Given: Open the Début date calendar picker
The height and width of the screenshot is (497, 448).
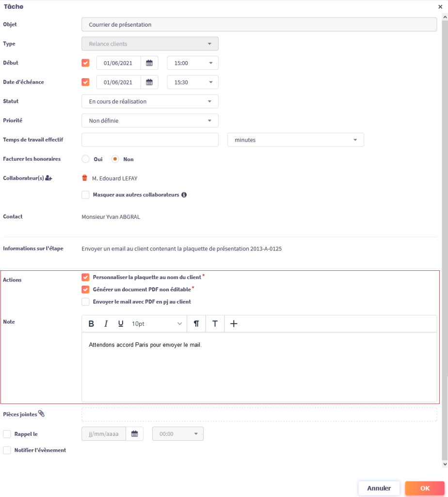Looking at the screenshot, I should (149, 63).
